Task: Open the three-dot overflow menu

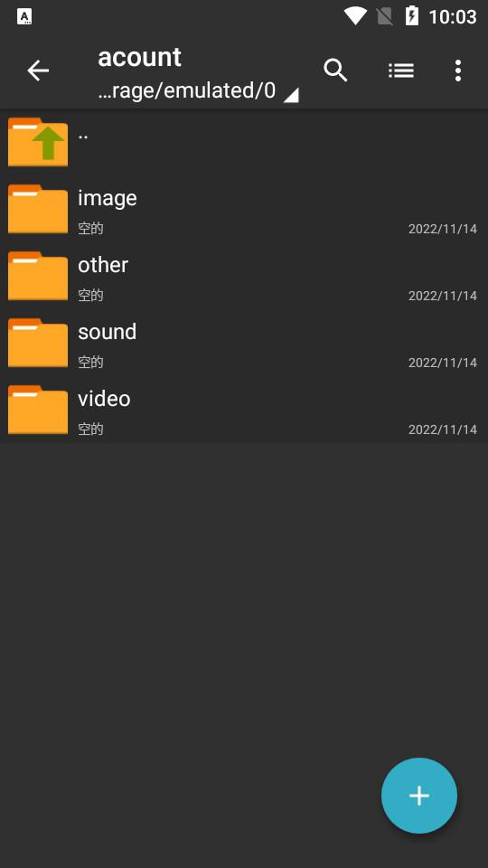Action: tap(458, 71)
